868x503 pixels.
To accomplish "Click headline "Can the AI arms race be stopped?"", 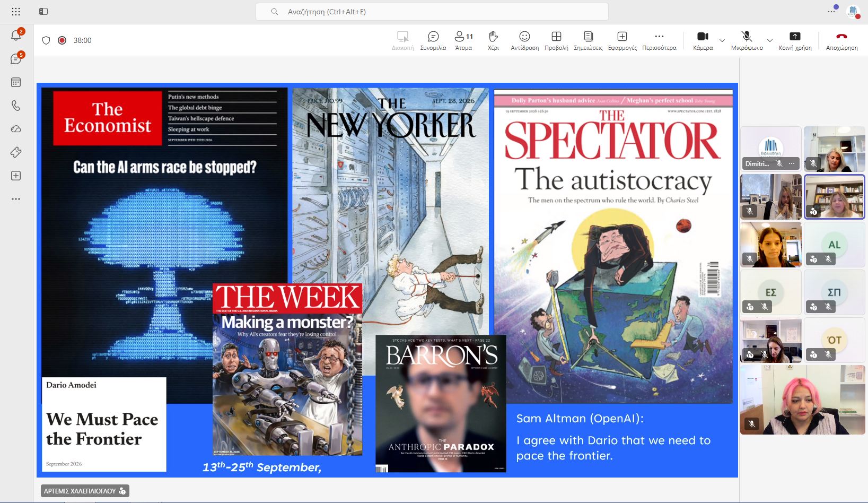I will pos(165,168).
